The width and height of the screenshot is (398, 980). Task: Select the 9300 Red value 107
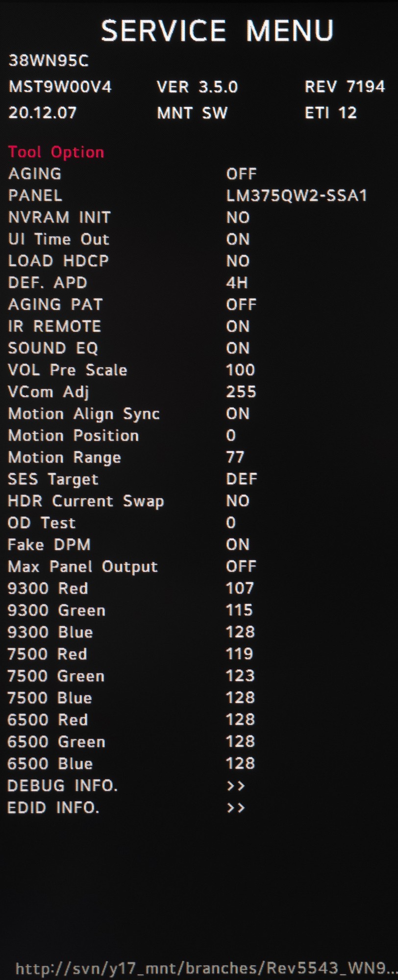[240, 588]
